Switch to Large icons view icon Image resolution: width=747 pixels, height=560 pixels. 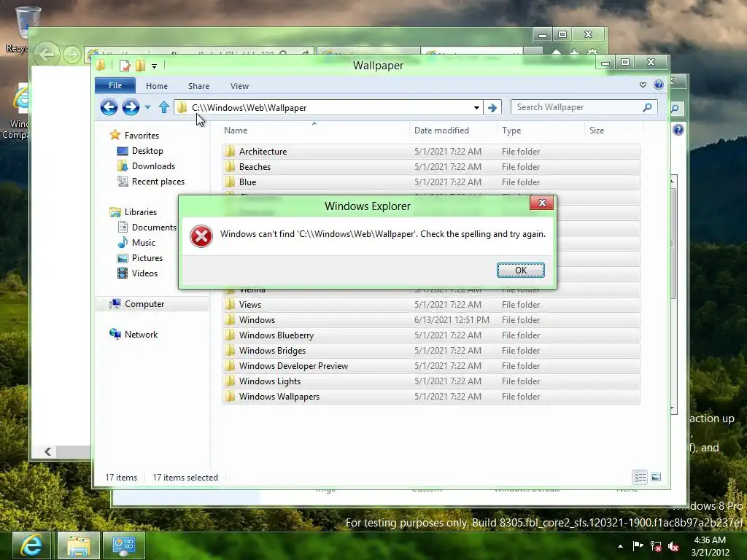[656, 477]
